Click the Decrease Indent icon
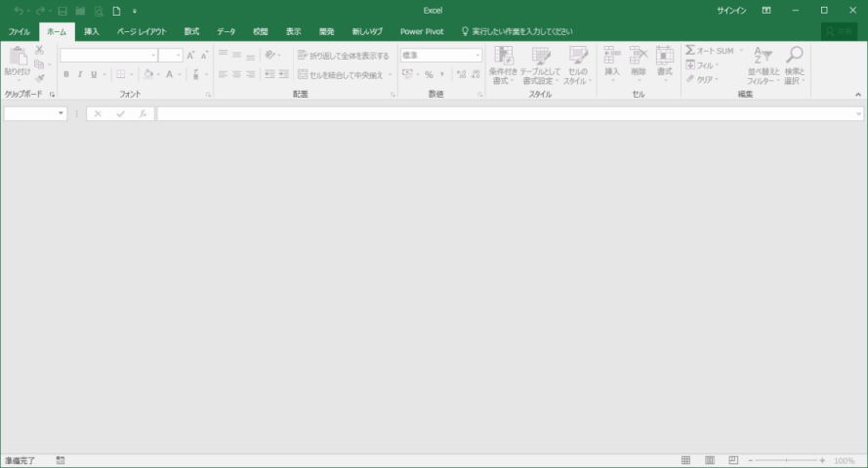The height and width of the screenshot is (468, 868). pos(269,74)
